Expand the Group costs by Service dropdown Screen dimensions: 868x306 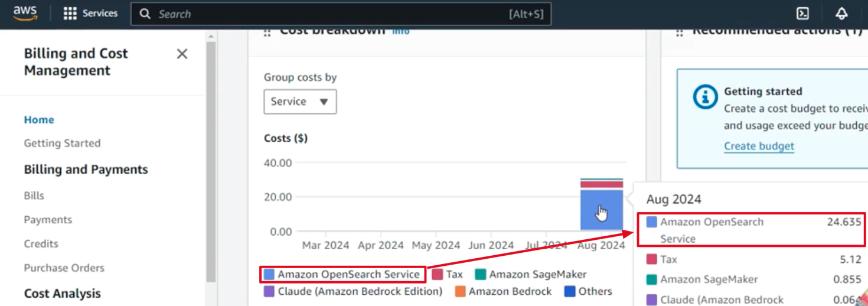click(300, 102)
